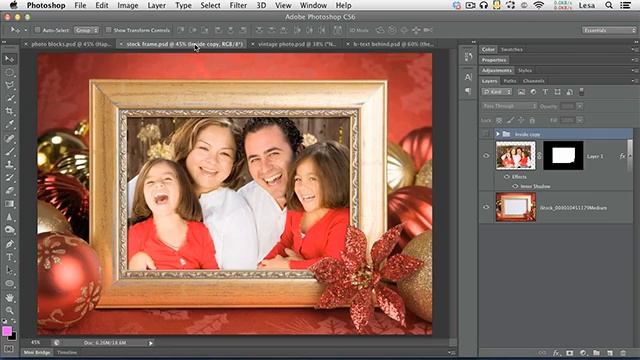This screenshot has width=640, height=360.
Task: Switch to the Swatches tab
Action: click(512, 49)
